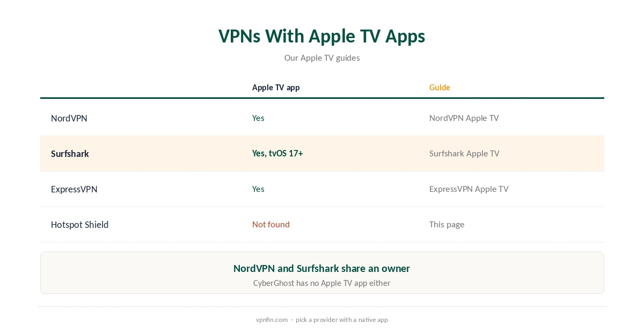Click the 'Yes, tvOS 17+' cell
The width and height of the screenshot is (644, 330).
click(x=277, y=154)
